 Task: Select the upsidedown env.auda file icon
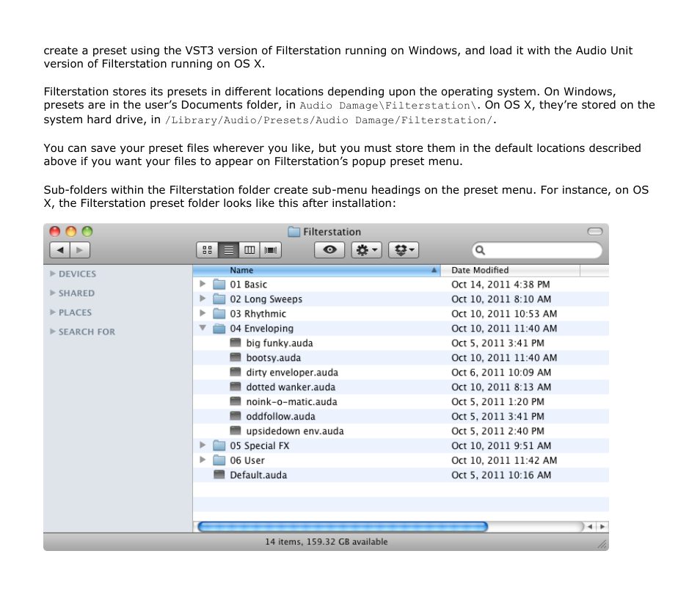pos(236,431)
